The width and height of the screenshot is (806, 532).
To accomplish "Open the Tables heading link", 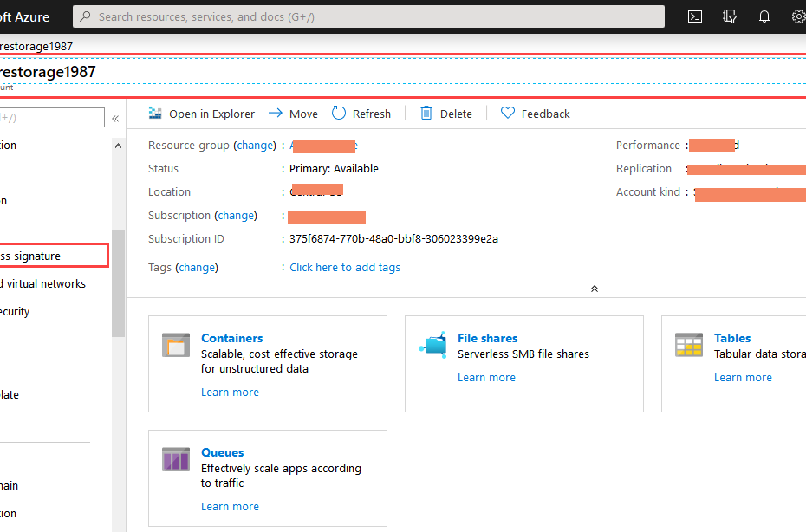I will (732, 338).
